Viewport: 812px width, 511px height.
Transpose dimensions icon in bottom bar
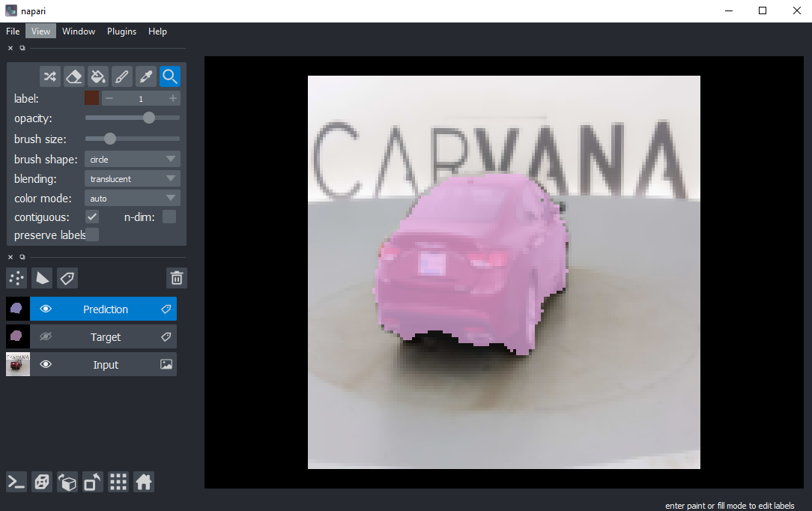click(x=93, y=482)
